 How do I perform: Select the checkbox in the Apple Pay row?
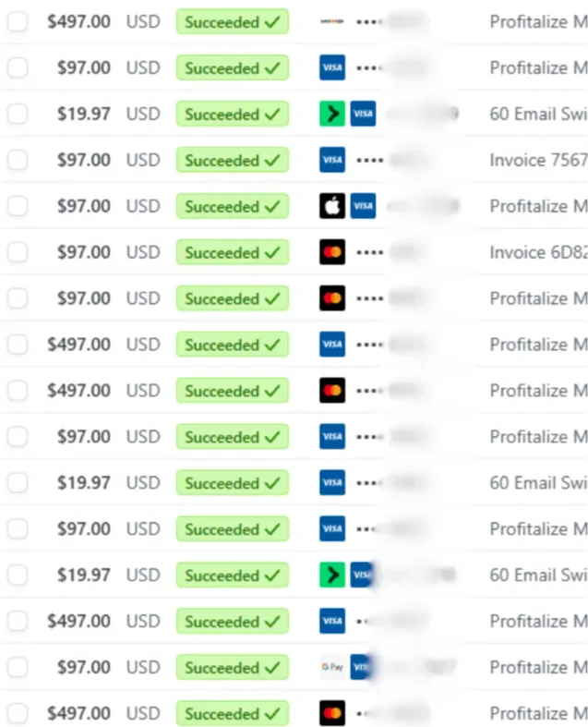(x=18, y=206)
